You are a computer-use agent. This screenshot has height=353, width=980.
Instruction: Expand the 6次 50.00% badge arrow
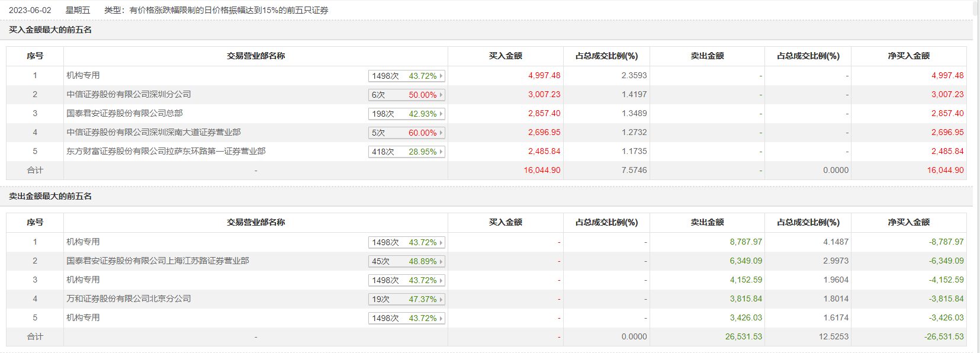[x=441, y=95]
